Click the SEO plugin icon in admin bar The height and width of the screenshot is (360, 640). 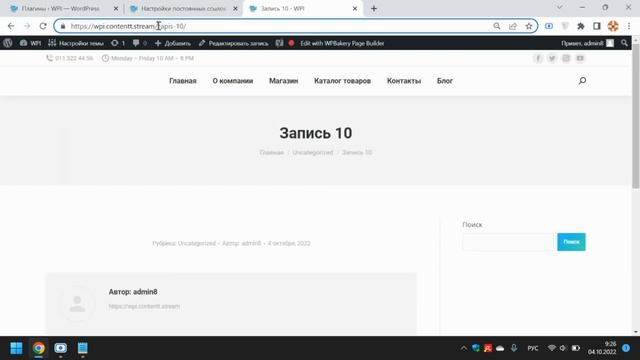pos(279,43)
